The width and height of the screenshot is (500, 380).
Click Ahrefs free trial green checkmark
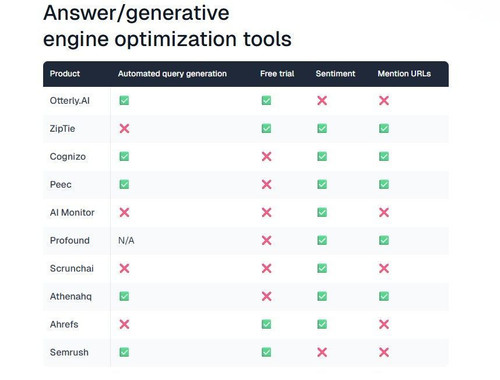[266, 324]
